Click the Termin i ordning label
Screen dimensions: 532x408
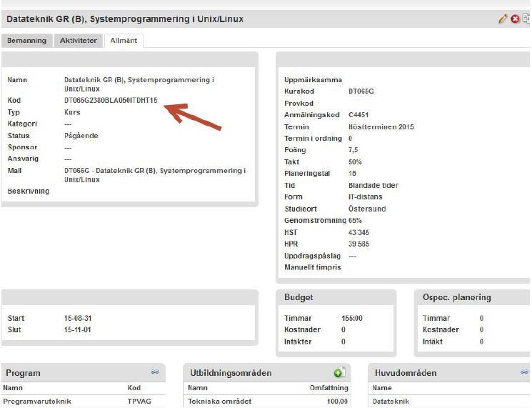pyautogui.click(x=313, y=139)
